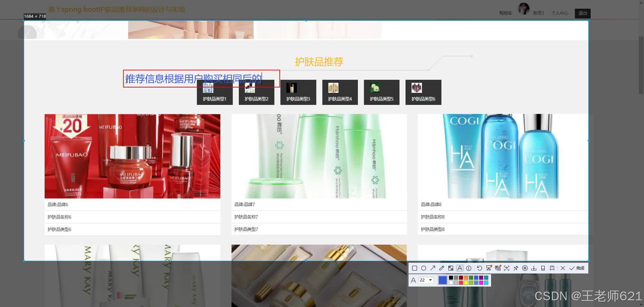Click inside the annotation text box
The width and height of the screenshot is (644, 307).
pos(201,79)
